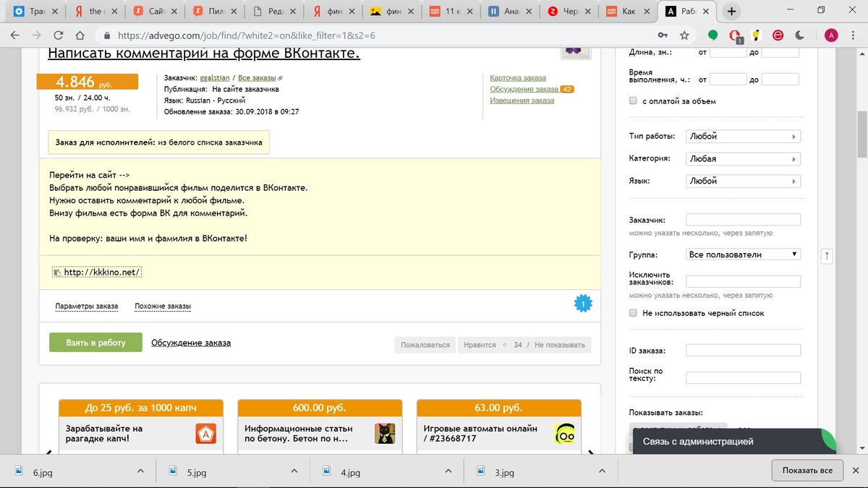The height and width of the screenshot is (488, 868).
Task: Click the 'Поиск по тексту' input field
Action: pyautogui.click(x=743, y=377)
